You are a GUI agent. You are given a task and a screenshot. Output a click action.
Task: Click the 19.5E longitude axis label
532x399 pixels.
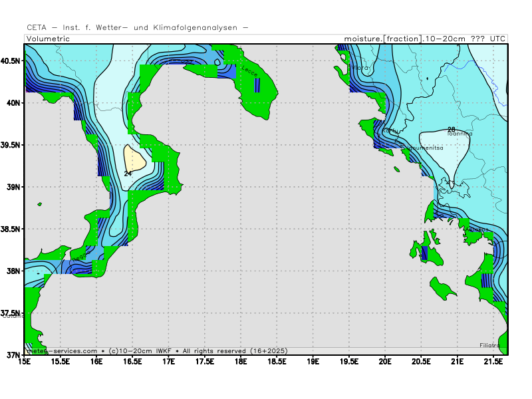(349, 362)
